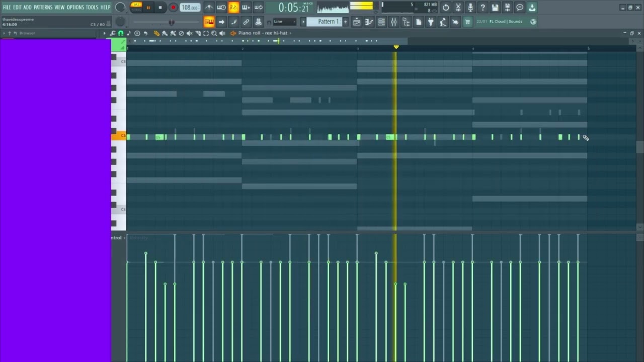
Task: Choose the Delete tool in piano roll toolbar
Action: 181,33
